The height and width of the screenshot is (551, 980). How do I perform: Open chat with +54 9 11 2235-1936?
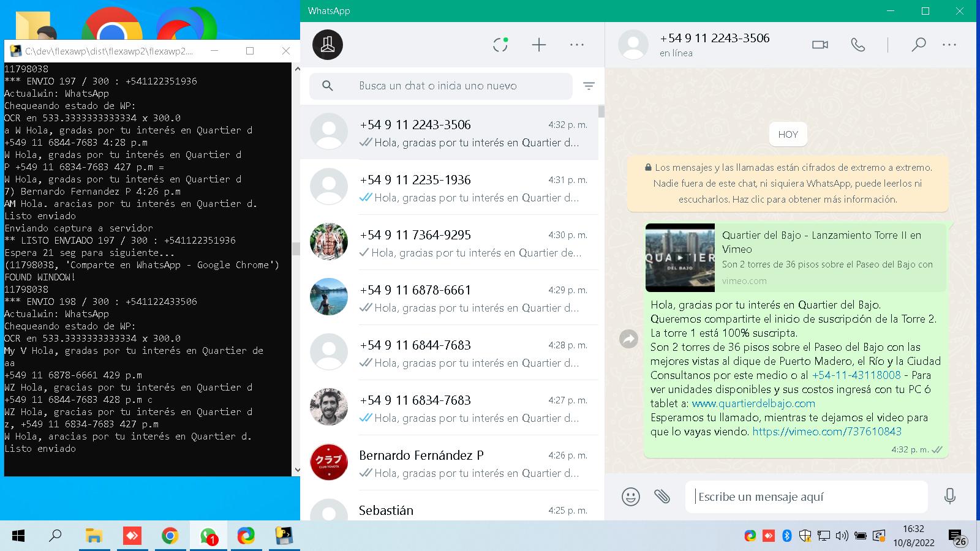click(x=450, y=187)
